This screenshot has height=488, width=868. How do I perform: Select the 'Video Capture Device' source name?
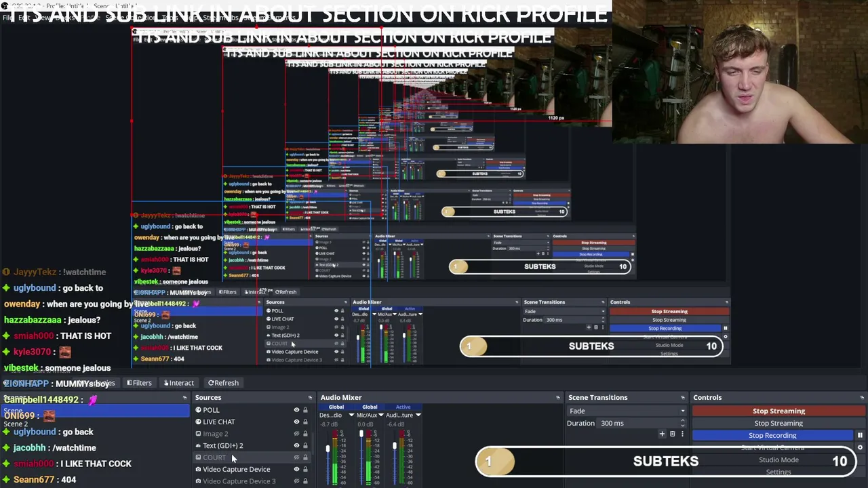click(x=236, y=469)
